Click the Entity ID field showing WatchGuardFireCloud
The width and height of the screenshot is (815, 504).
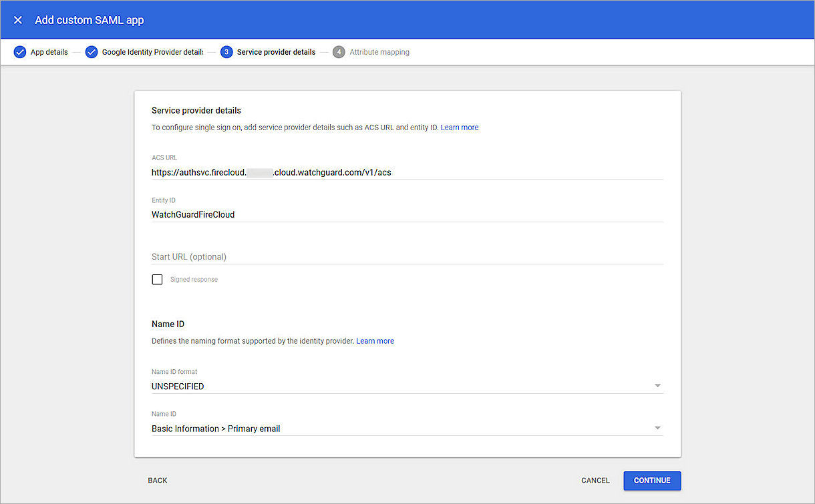401,214
